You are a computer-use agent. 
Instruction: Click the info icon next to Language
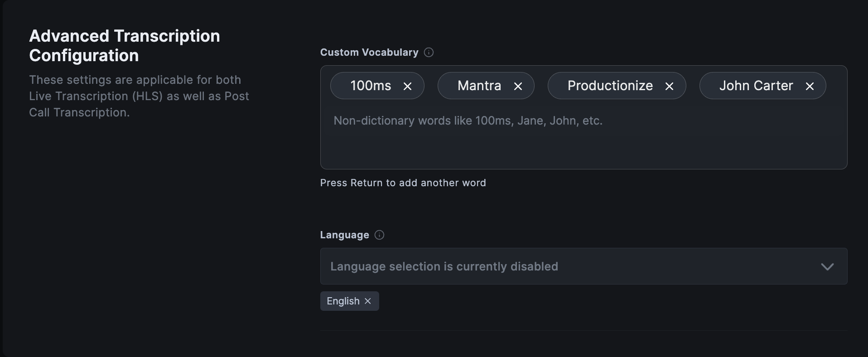tap(380, 235)
